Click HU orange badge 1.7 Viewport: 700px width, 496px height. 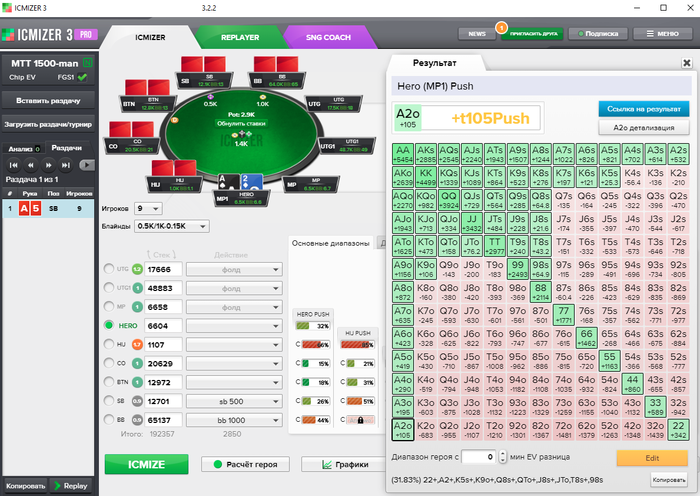tap(137, 345)
